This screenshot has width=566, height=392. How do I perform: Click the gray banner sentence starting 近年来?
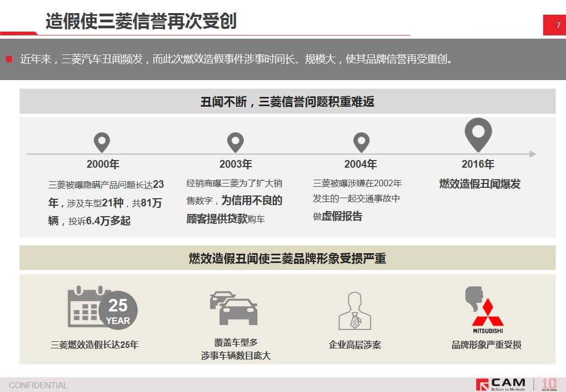click(236, 59)
